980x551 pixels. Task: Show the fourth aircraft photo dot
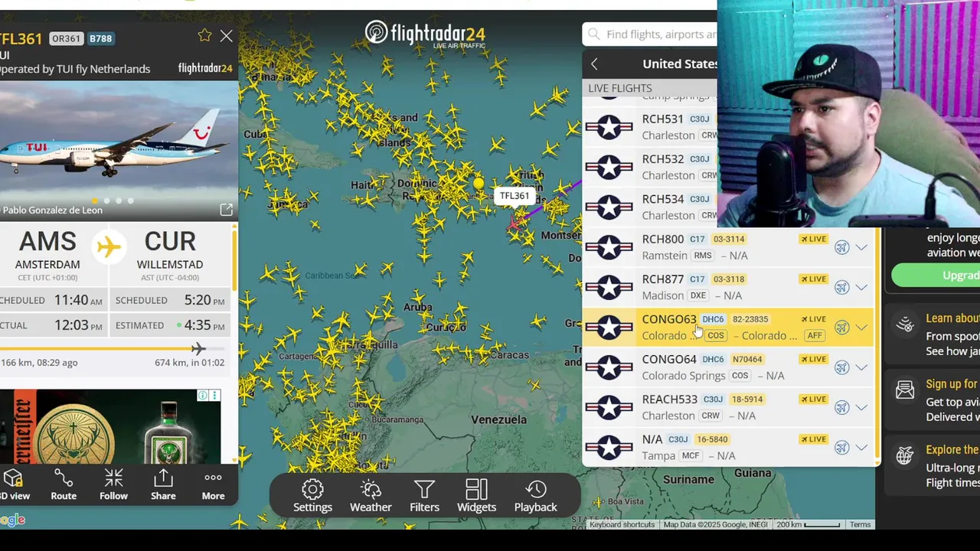pyautogui.click(x=131, y=201)
